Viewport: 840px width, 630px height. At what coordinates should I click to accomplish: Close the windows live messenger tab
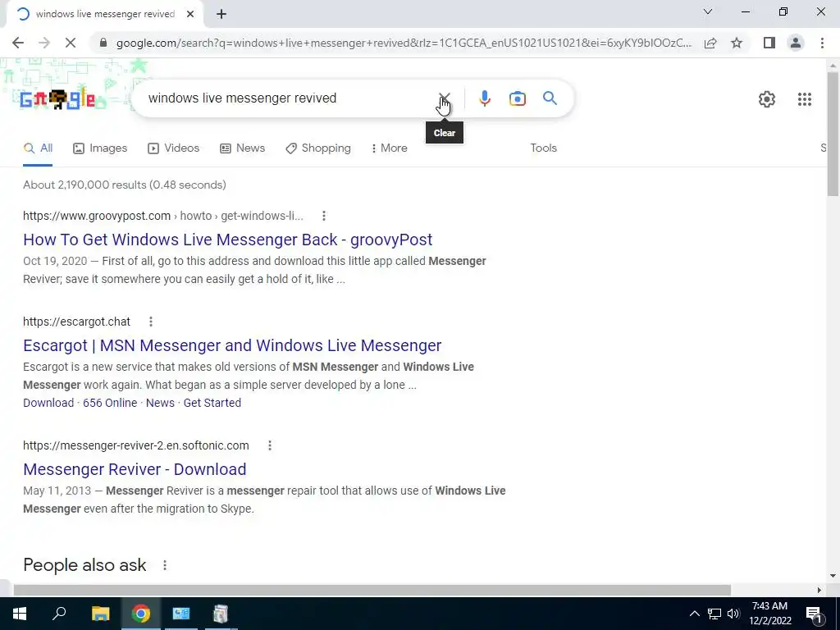[190, 15]
